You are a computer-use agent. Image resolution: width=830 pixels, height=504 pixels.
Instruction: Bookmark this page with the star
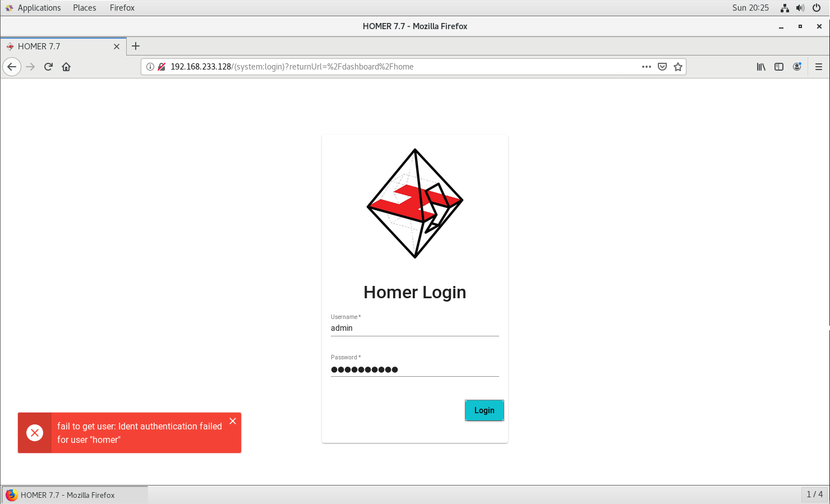point(678,67)
